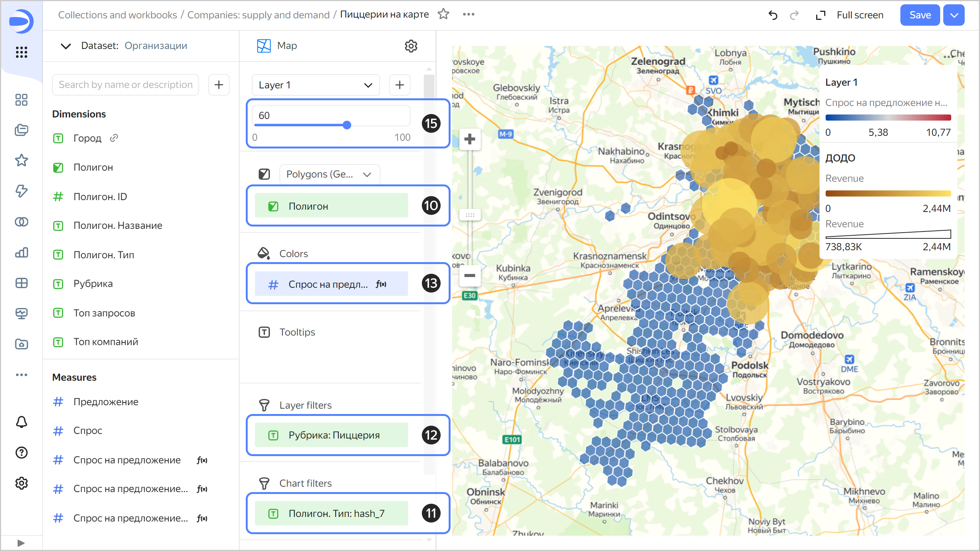This screenshot has width=980, height=551.
Task: Open the Организации dataset link
Action: 156,46
